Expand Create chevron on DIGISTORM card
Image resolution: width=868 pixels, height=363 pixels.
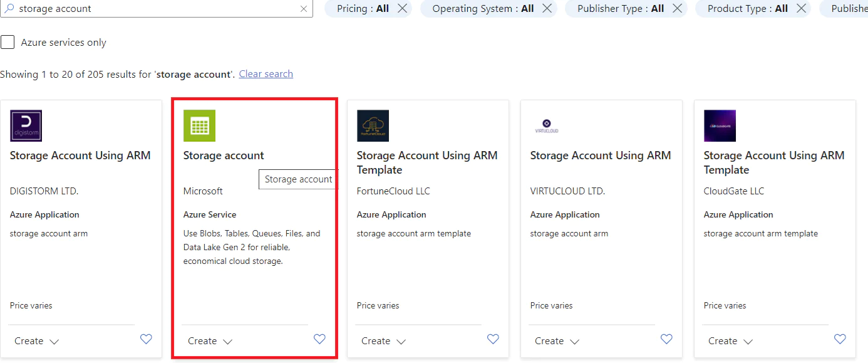[54, 342]
